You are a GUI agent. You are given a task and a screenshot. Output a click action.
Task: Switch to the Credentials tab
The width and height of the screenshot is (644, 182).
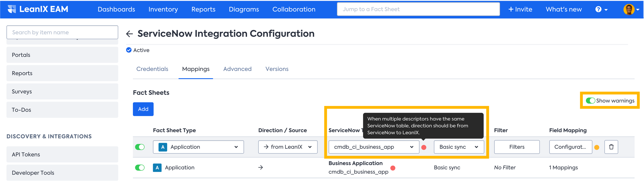152,69
